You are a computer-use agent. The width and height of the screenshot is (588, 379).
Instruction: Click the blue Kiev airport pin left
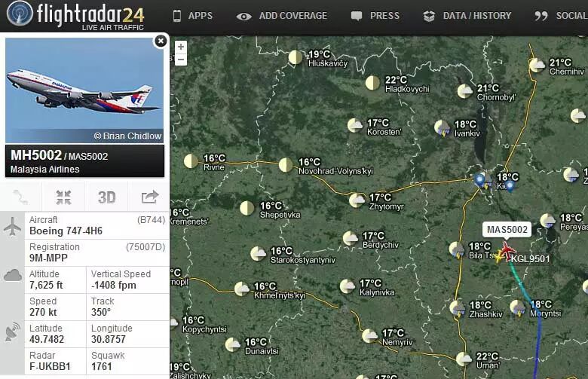pyautogui.click(x=479, y=180)
